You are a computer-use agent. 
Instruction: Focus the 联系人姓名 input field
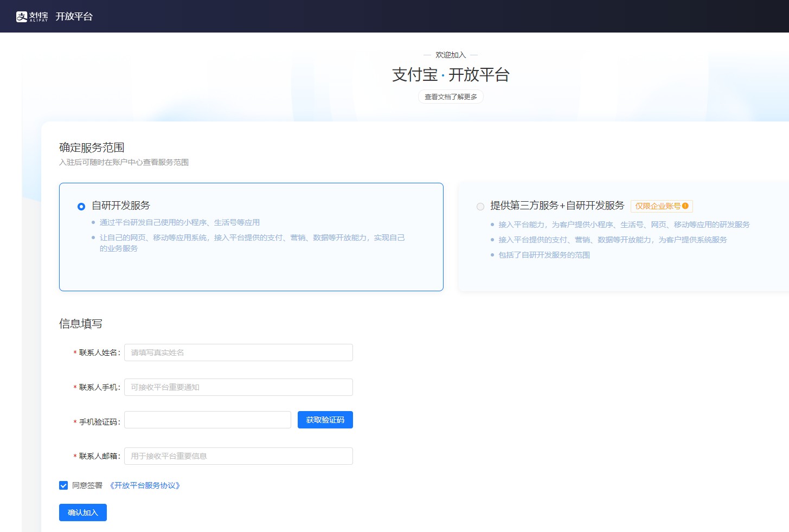click(x=239, y=352)
